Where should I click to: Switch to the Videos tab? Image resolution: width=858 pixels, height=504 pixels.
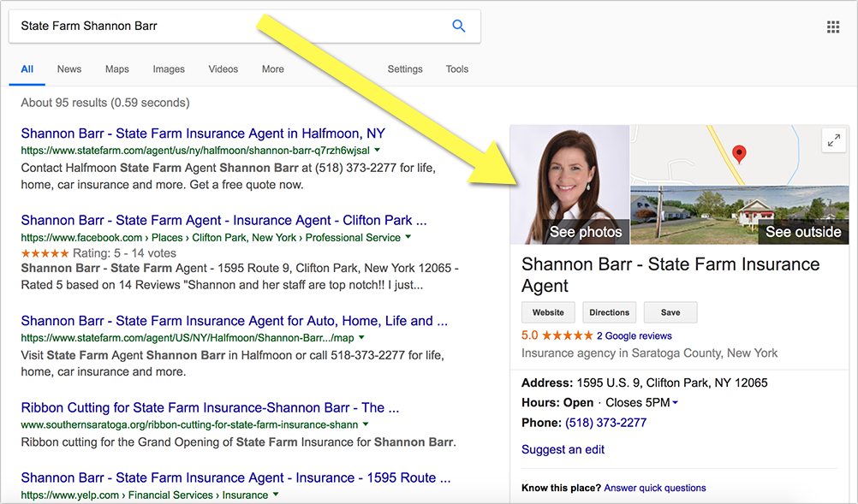coord(223,68)
